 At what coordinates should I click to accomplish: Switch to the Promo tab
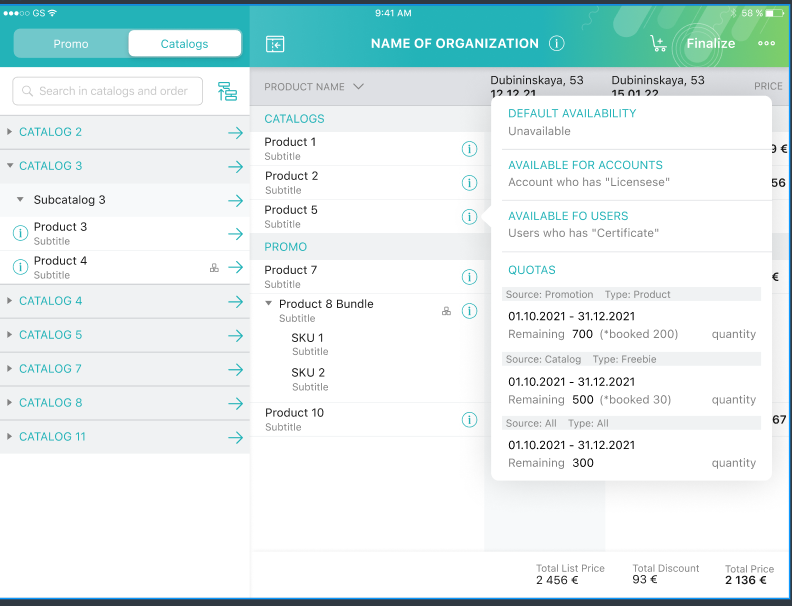tap(71, 44)
